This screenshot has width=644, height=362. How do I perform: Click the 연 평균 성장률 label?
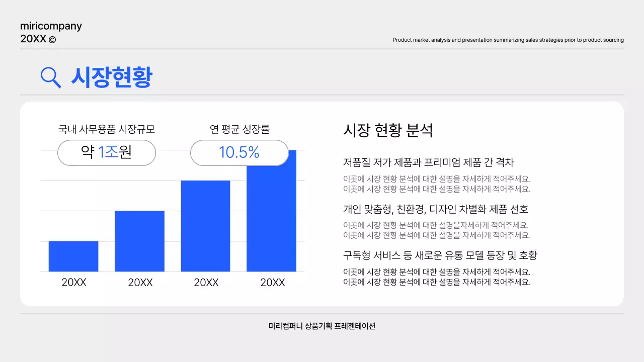pyautogui.click(x=239, y=129)
